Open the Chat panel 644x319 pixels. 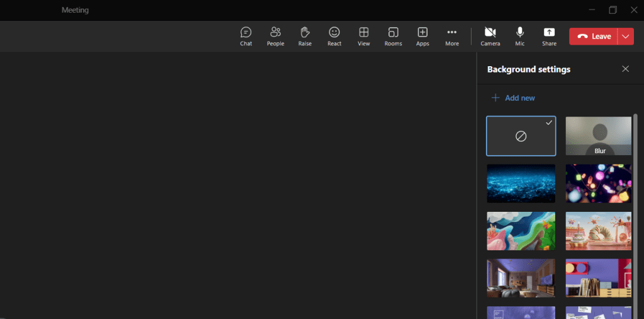[x=246, y=36]
